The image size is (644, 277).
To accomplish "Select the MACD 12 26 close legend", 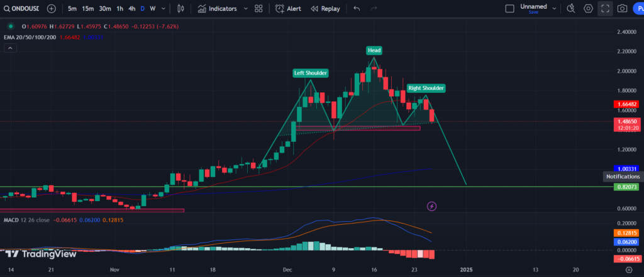I will pyautogui.click(x=26, y=220).
